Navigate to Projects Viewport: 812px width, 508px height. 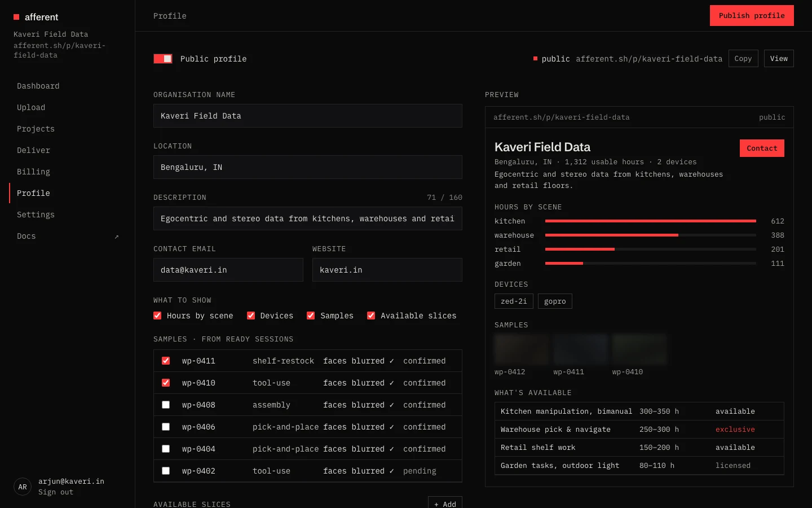click(x=67, y=129)
